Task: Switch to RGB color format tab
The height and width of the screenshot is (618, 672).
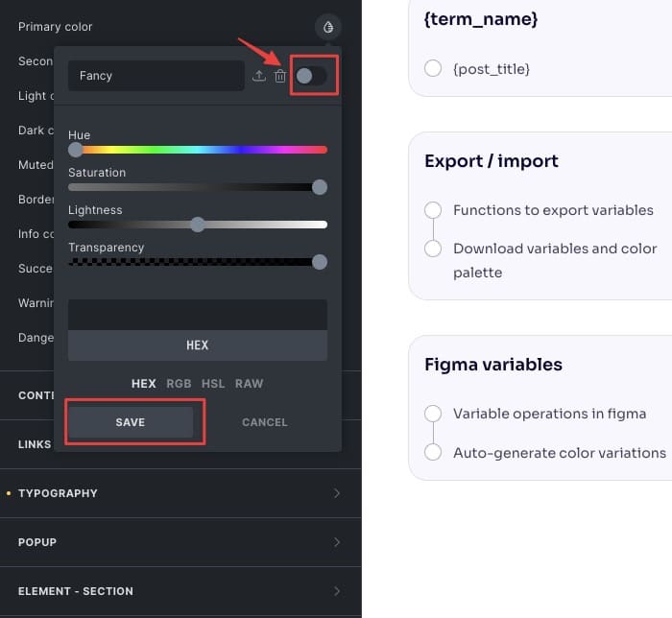Action: pyautogui.click(x=179, y=383)
